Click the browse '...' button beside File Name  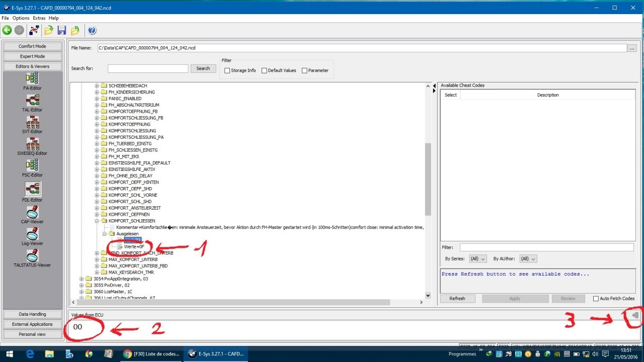pos(632,48)
